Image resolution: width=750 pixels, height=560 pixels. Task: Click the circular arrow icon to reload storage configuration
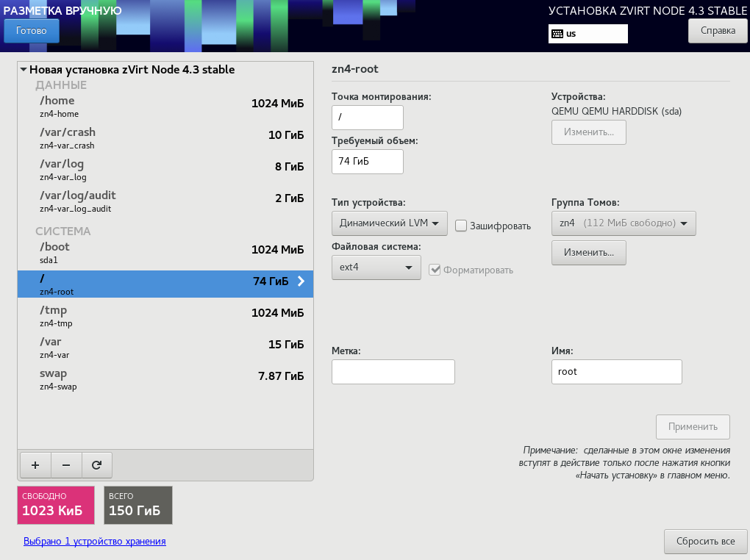96,465
